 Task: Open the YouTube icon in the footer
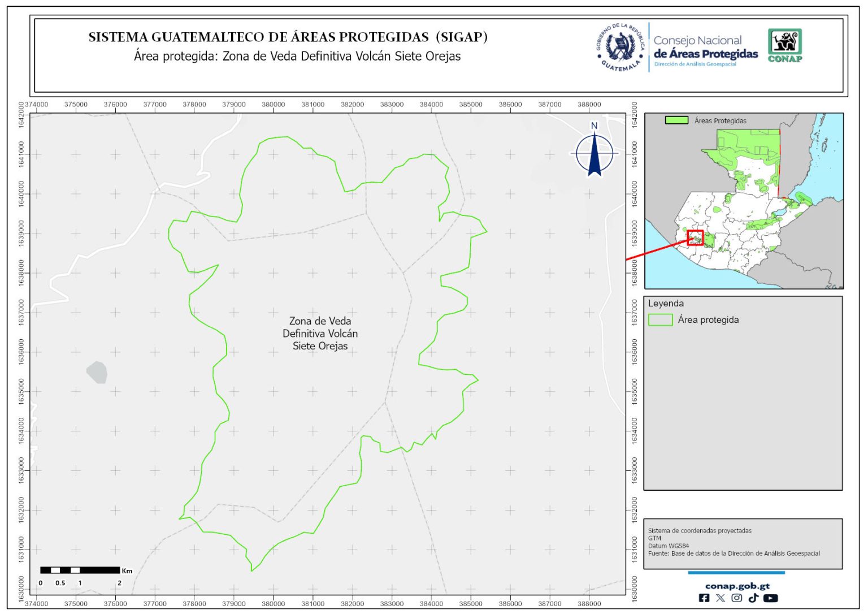[770, 598]
